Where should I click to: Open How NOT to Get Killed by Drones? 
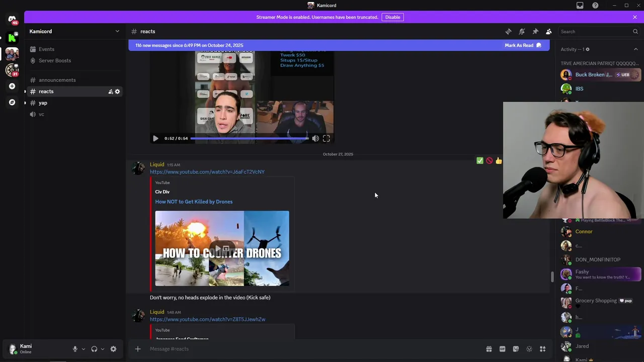(x=194, y=202)
